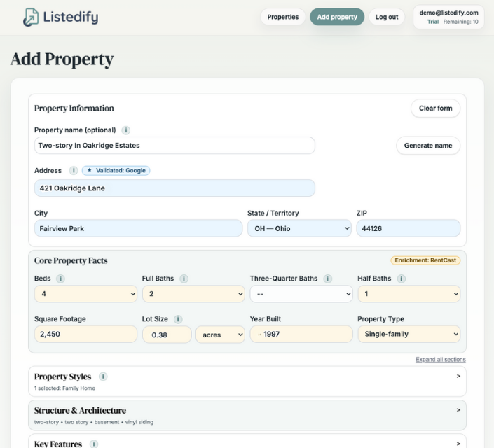Click the Validated: Google badge
The height and width of the screenshot is (448, 494).
click(x=116, y=170)
